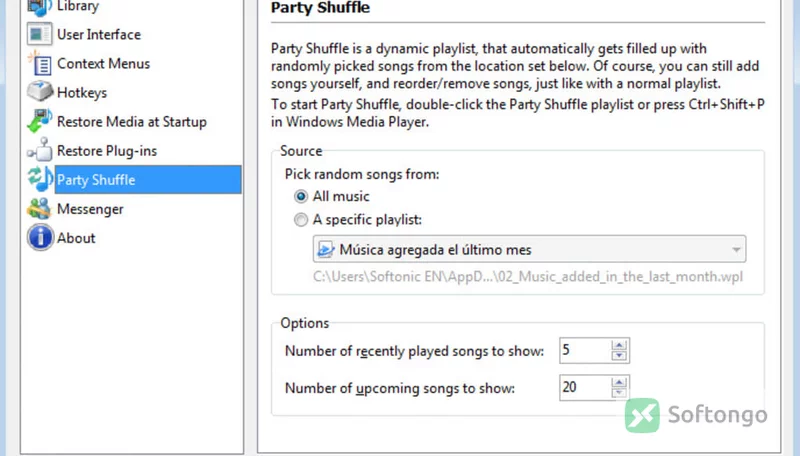This screenshot has width=800, height=456.
Task: Select the Restore Plug-ins entry
Action: (107, 150)
